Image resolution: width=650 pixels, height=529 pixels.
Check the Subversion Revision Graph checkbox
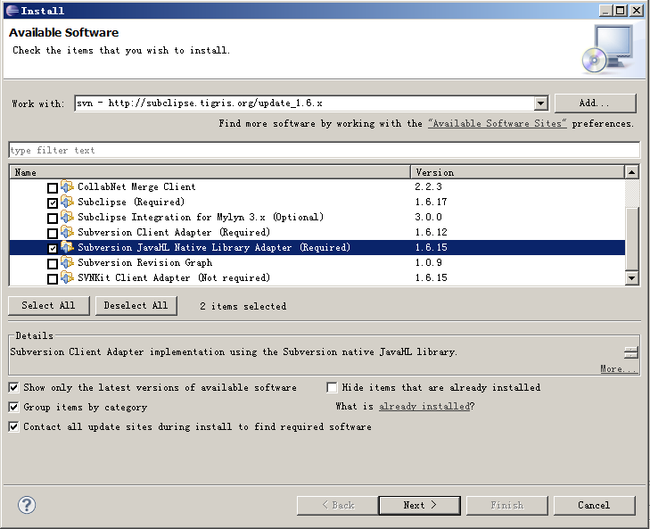point(52,264)
